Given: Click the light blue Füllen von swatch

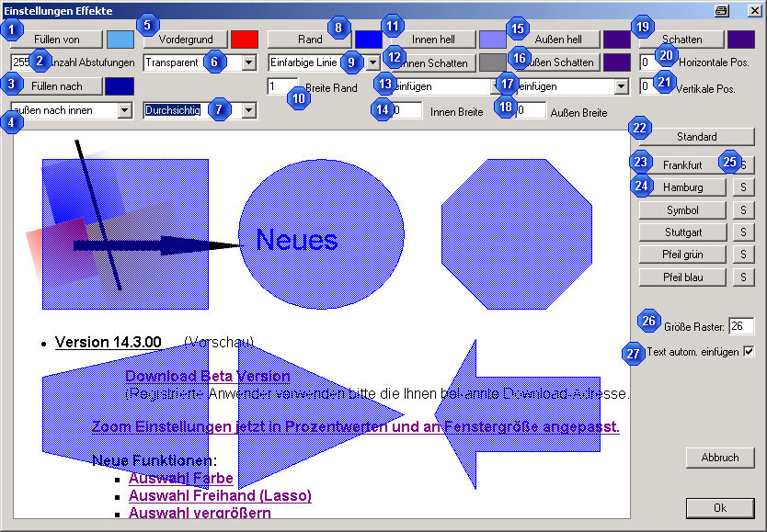Looking at the screenshot, I should [120, 40].
